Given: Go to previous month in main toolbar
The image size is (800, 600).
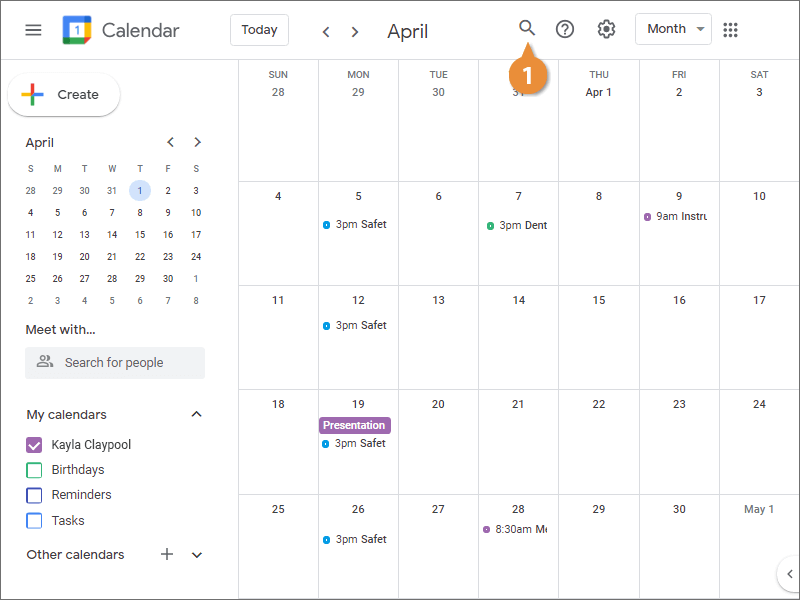Looking at the screenshot, I should 326,31.
